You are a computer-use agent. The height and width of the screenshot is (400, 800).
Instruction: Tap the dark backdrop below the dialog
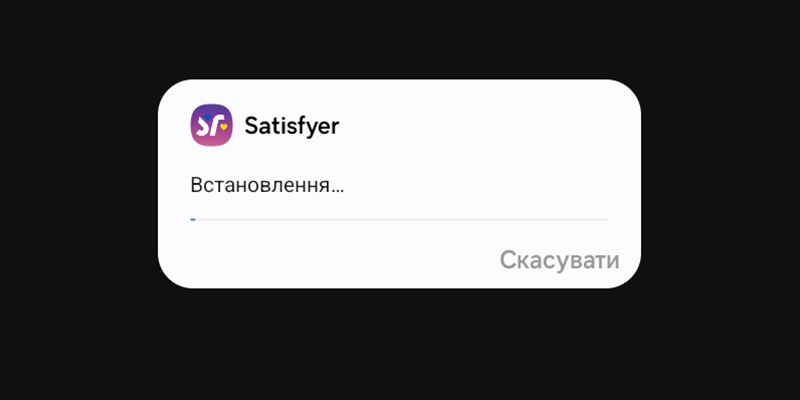(400, 344)
